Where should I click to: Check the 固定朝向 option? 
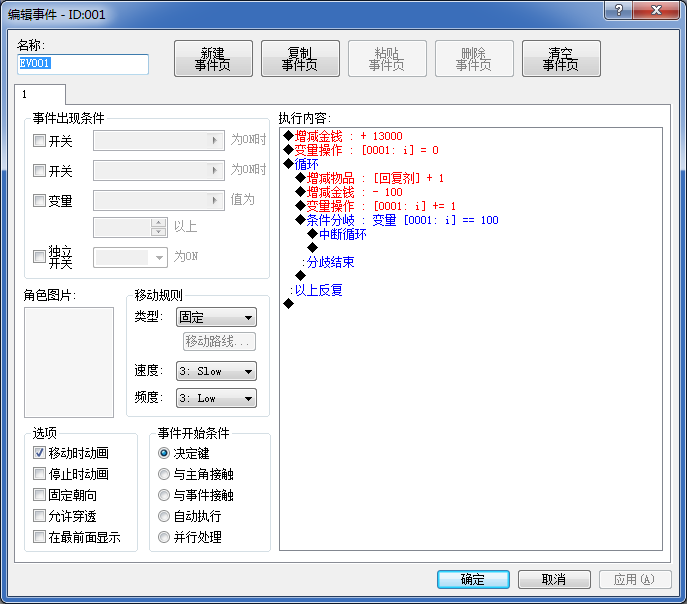tap(39, 495)
